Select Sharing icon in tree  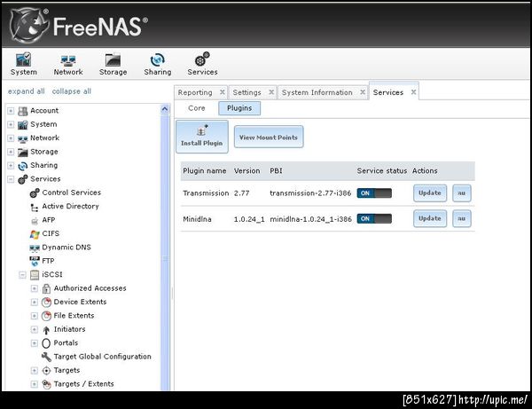click(23, 166)
